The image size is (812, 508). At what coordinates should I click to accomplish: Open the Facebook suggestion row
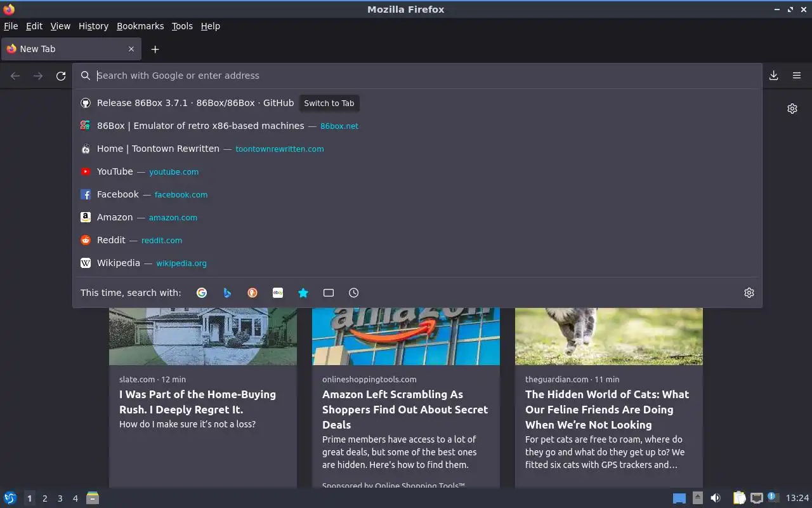point(417,194)
